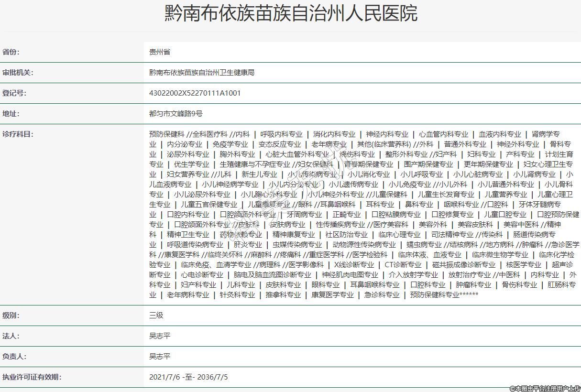Click 针灸科专业 in the department list

(237, 295)
